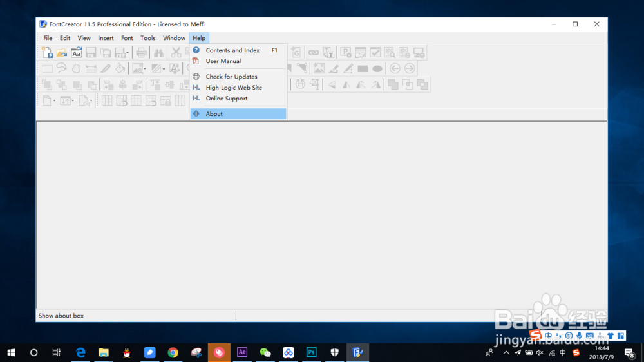Open Photoshop from the taskbar
Viewport: 644px width, 362px height.
(311, 352)
